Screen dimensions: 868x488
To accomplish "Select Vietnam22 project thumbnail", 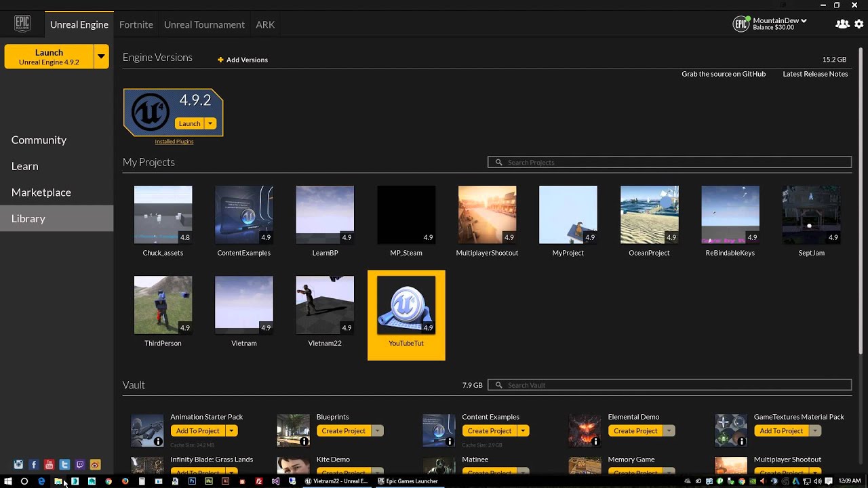I will coord(325,305).
